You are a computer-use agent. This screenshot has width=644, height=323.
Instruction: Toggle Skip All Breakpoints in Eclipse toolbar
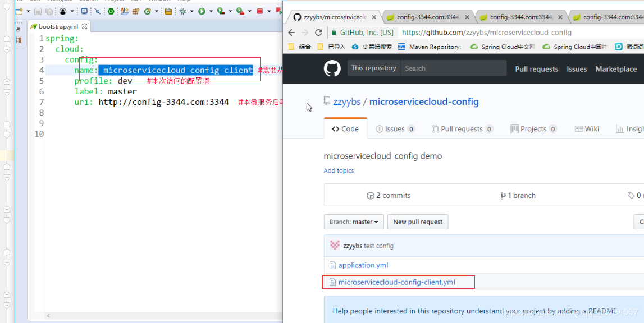coord(97,11)
